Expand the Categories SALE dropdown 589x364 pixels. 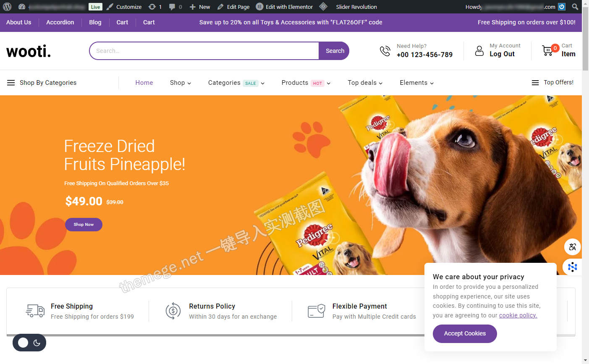(x=236, y=83)
